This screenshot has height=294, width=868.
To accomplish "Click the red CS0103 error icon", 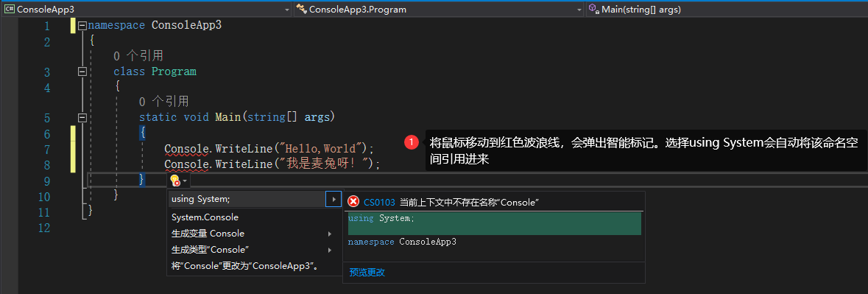I will pos(353,202).
